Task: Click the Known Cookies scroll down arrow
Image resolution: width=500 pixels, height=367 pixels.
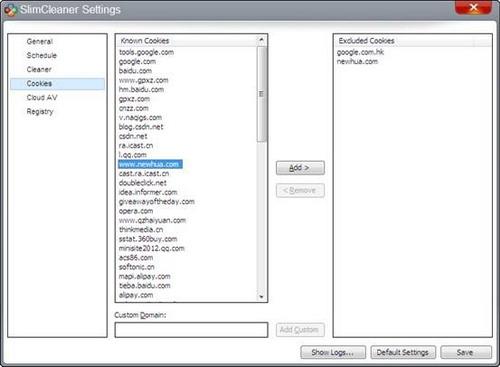Action: click(x=261, y=296)
